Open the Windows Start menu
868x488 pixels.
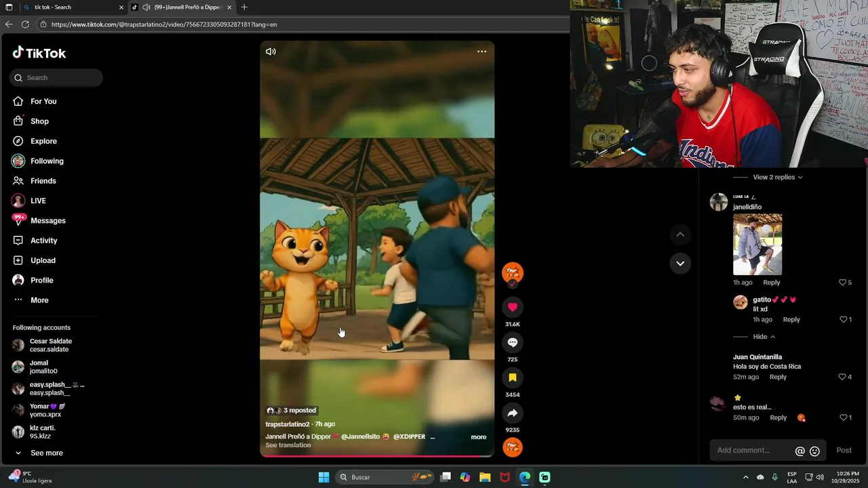324,477
